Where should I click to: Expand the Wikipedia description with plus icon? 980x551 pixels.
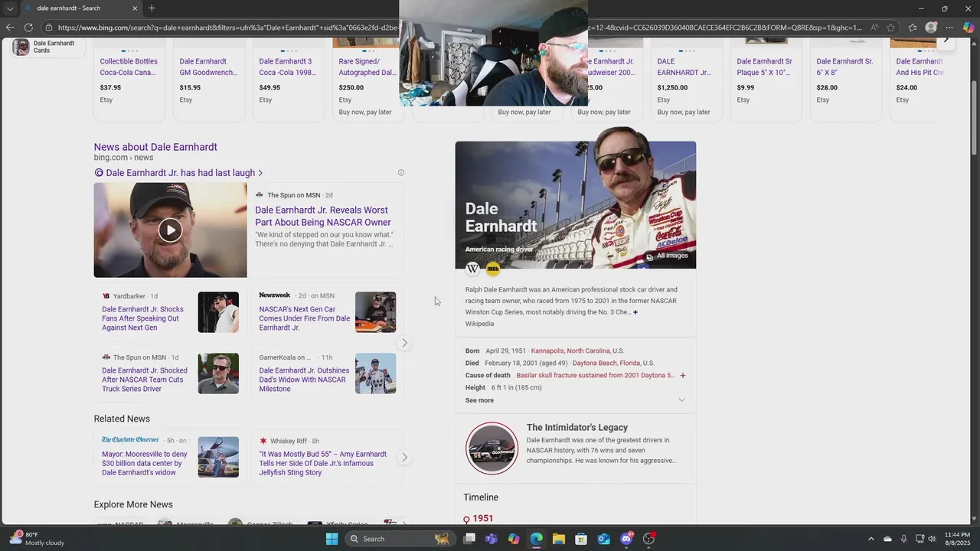pyautogui.click(x=635, y=312)
